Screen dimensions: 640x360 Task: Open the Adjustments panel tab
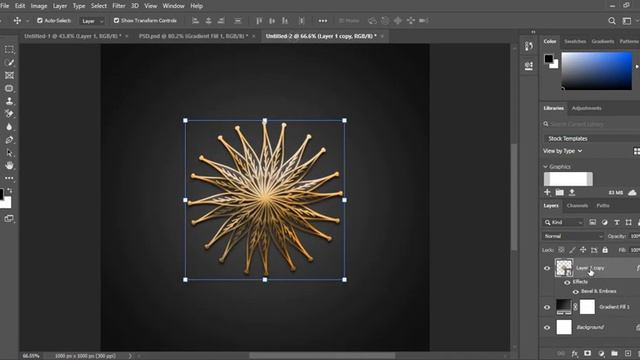(587, 108)
